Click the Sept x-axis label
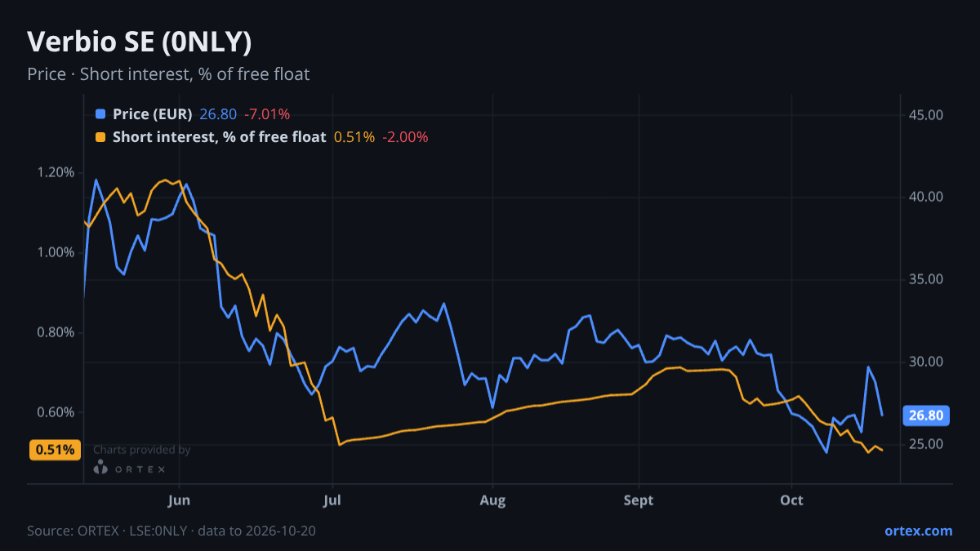Viewport: 980px width, 551px height. [x=639, y=500]
